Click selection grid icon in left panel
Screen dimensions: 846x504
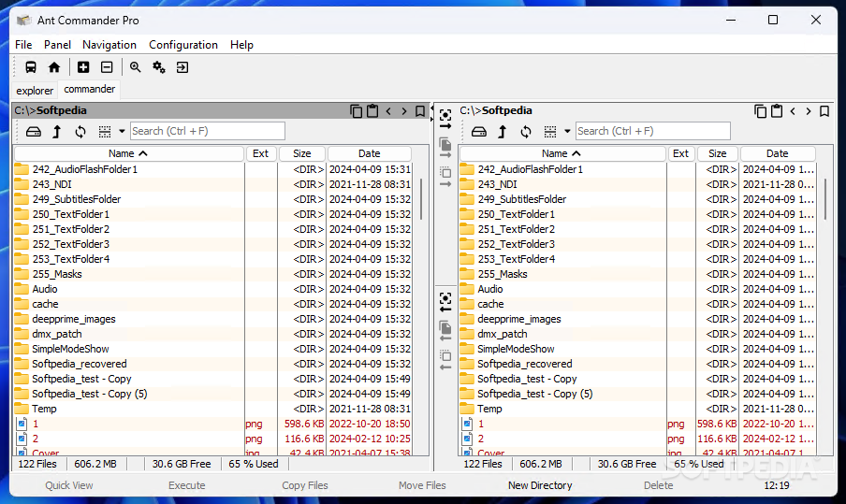coord(105,132)
